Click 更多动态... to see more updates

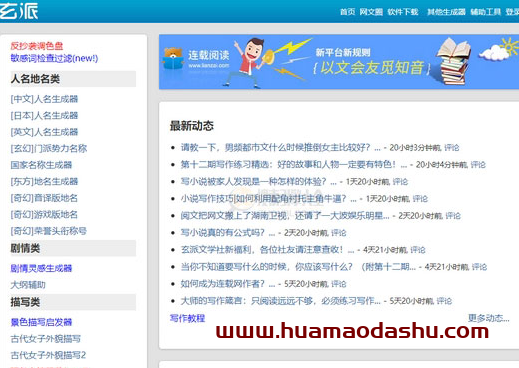489,318
